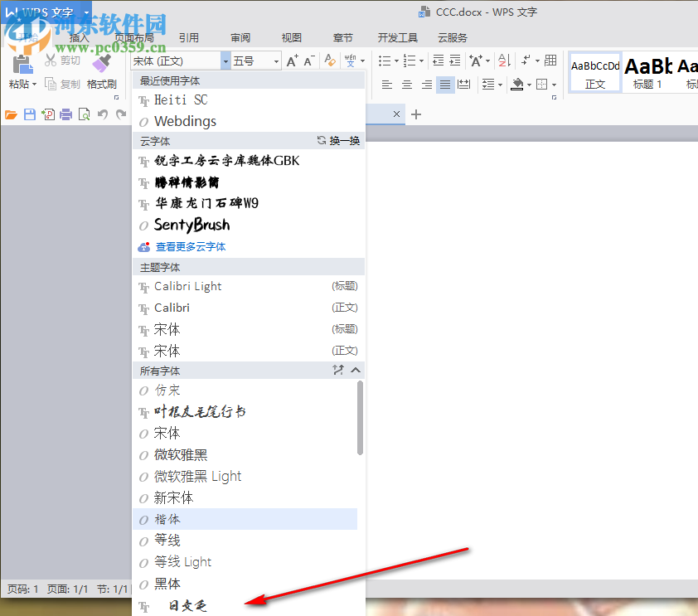
Task: Choose Heiti SC from recent fonts
Action: (x=249, y=99)
